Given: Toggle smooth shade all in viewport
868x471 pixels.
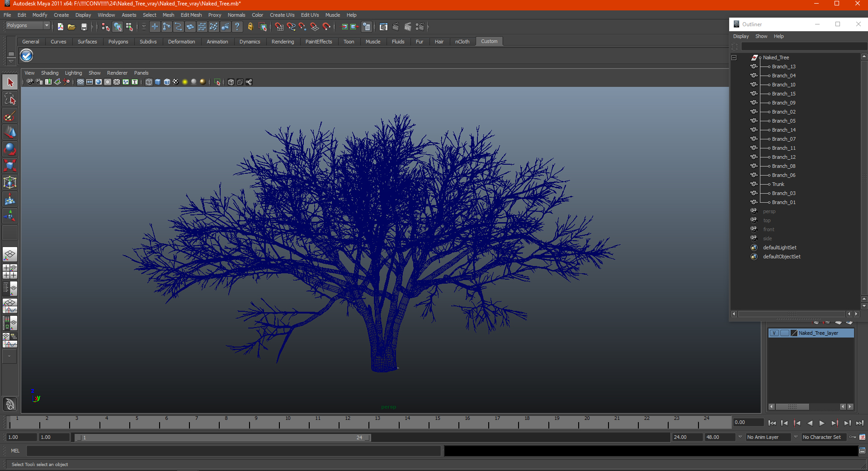Looking at the screenshot, I should (158, 82).
